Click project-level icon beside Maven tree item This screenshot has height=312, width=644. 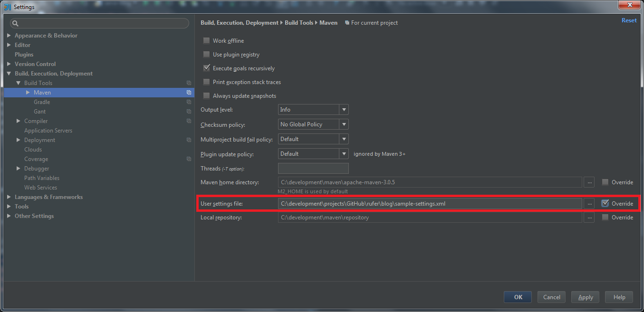click(x=189, y=93)
